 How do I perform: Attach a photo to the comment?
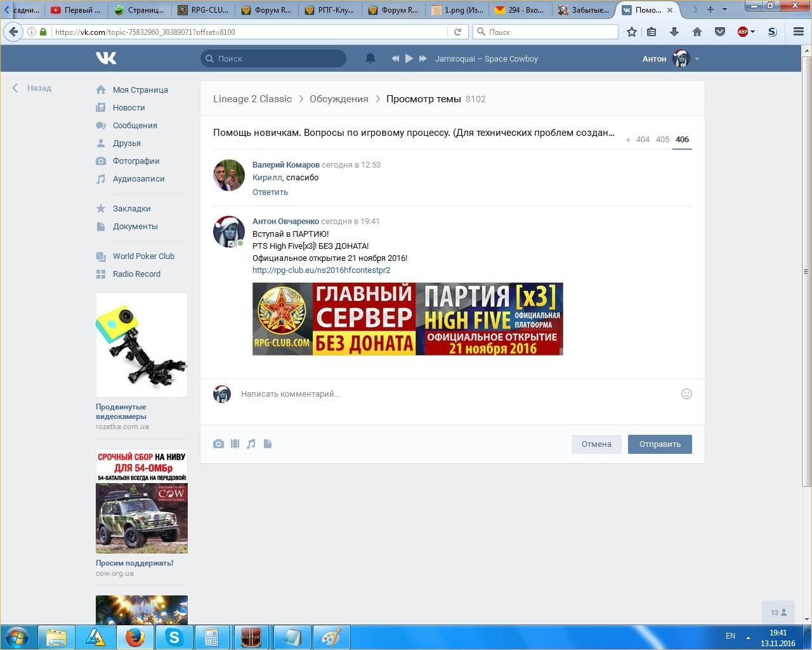[x=218, y=444]
